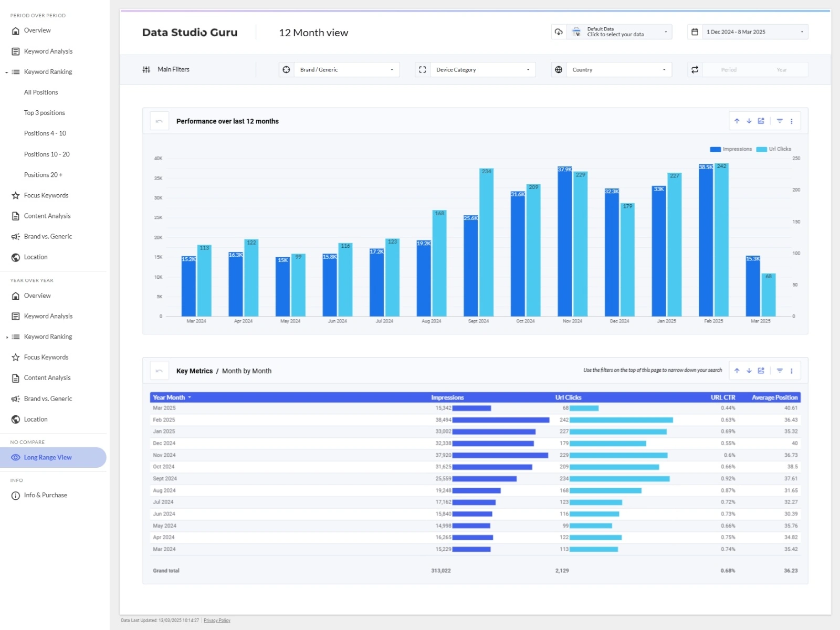Viewport: 840px width, 630px height.
Task: Open the Brand / Generic dropdown filter
Action: point(346,70)
